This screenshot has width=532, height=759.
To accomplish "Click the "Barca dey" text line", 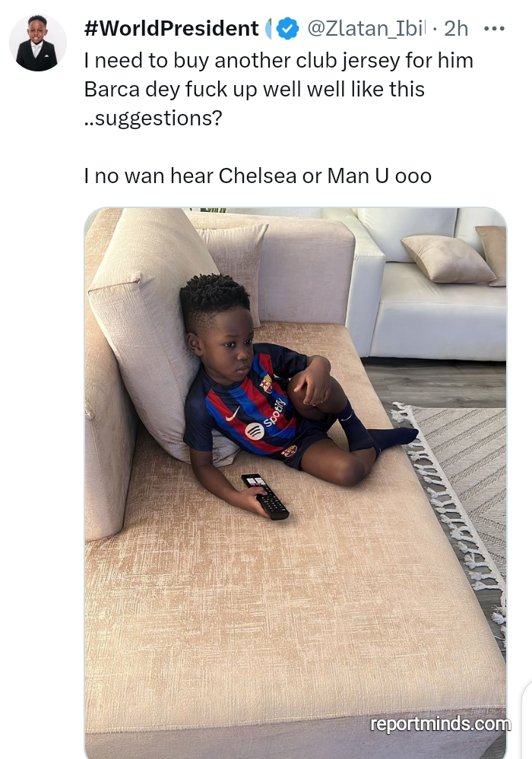I will (254, 90).
